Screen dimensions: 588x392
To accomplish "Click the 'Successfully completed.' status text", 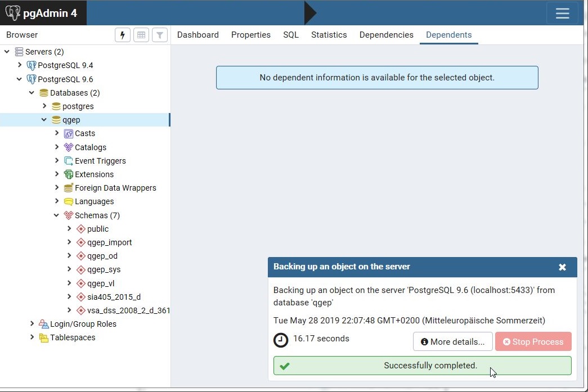I will click(x=430, y=366).
